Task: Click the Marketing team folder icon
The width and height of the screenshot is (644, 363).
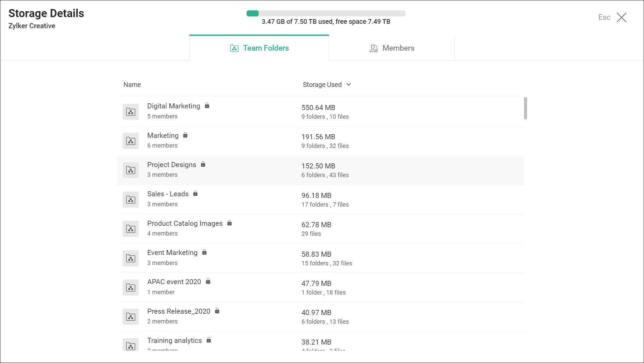Action: (x=130, y=141)
